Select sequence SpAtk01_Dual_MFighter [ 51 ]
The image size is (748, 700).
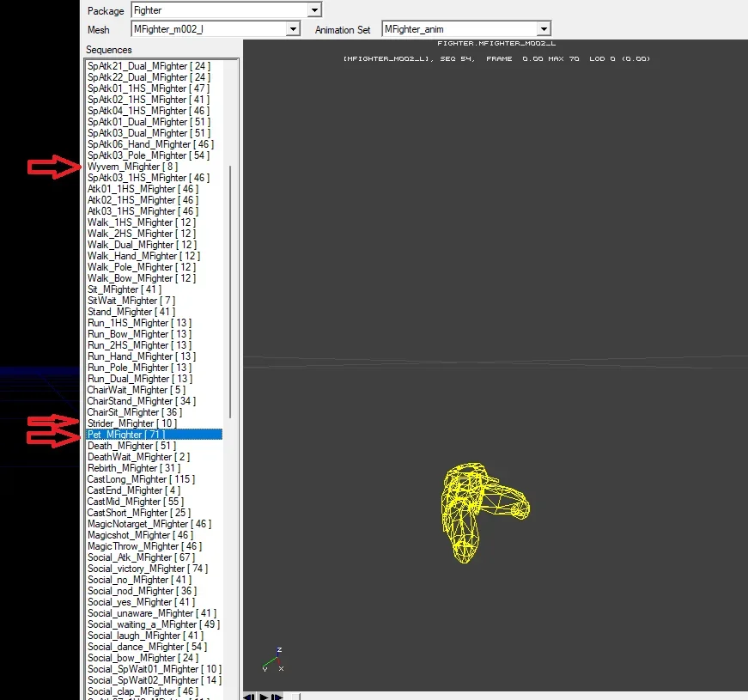[x=149, y=122]
